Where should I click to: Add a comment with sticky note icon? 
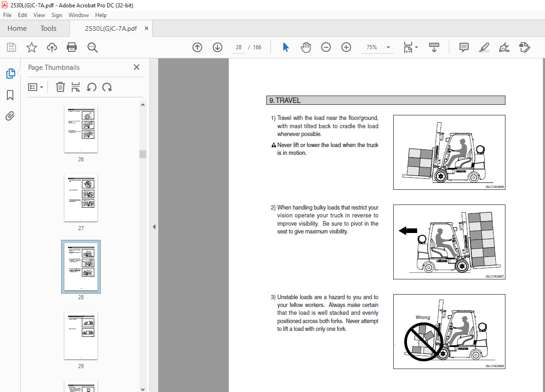tap(464, 47)
